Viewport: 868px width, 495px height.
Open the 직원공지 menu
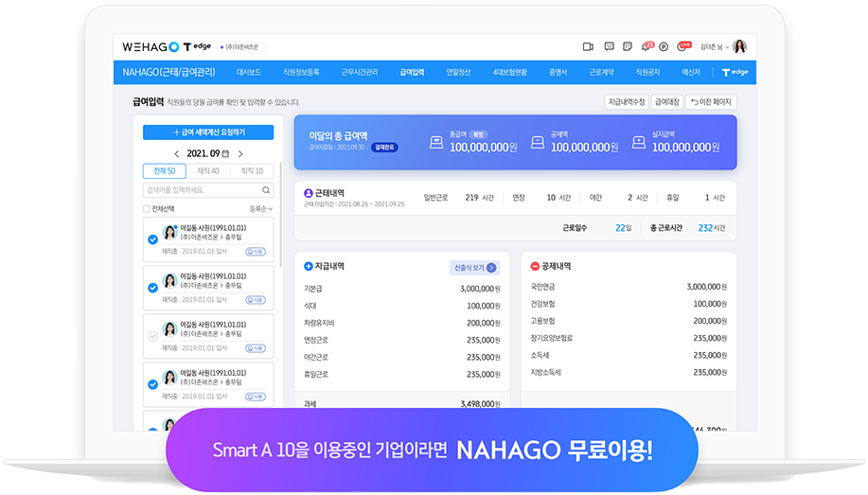coord(647,73)
